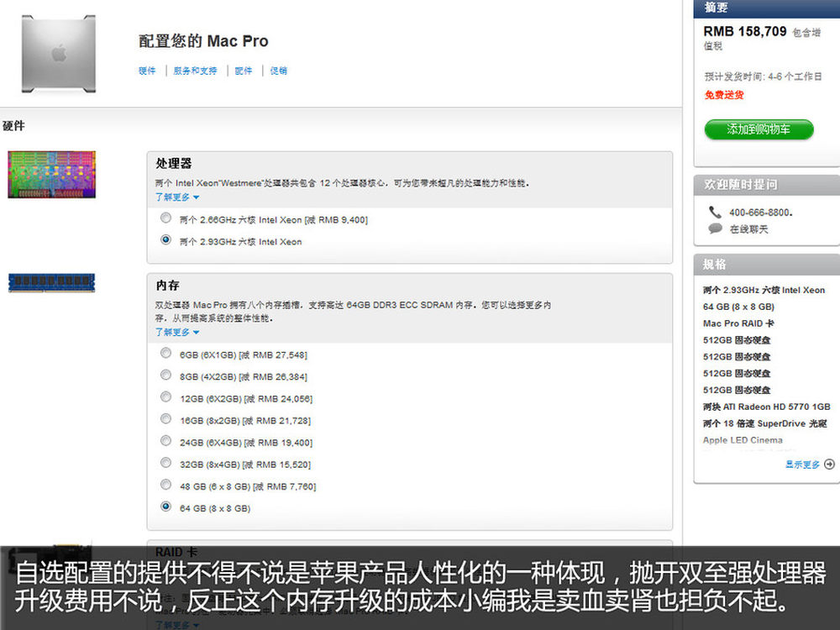Choose the 6GB (6X1GB) memory option
This screenshot has height=630, width=840.
[166, 353]
